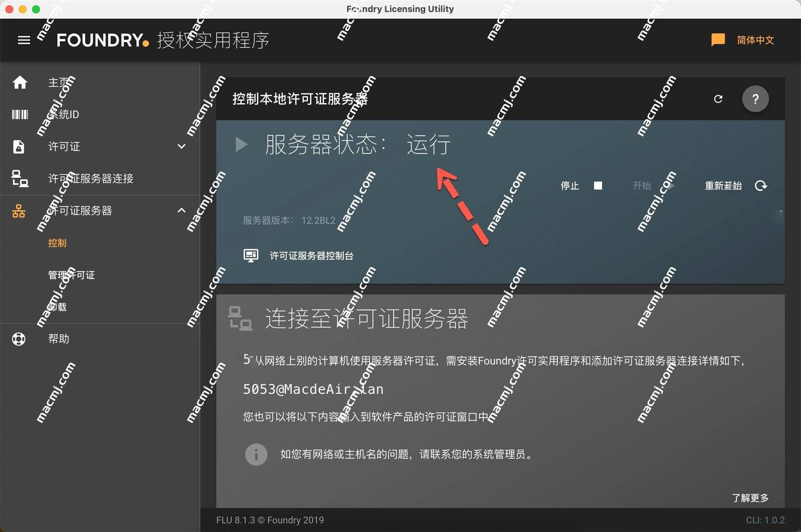The width and height of the screenshot is (801, 532).
Task: Open the 卸载 submenu item
Action: pyautogui.click(x=57, y=307)
